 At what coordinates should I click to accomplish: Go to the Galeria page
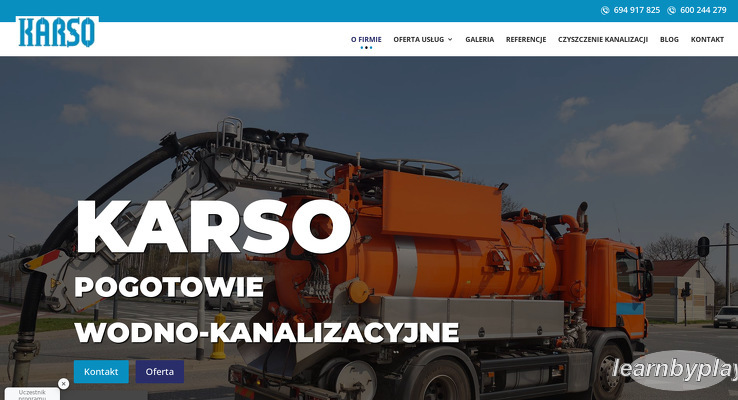pos(479,39)
